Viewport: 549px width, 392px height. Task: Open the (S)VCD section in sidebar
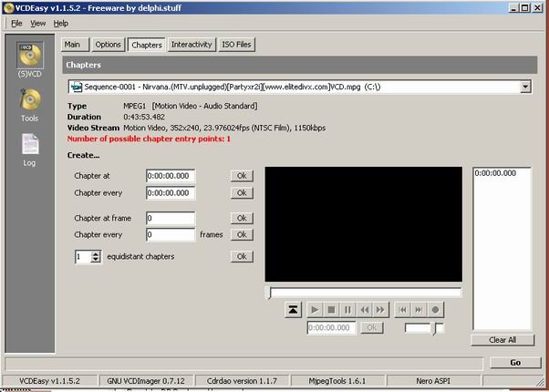[30, 59]
